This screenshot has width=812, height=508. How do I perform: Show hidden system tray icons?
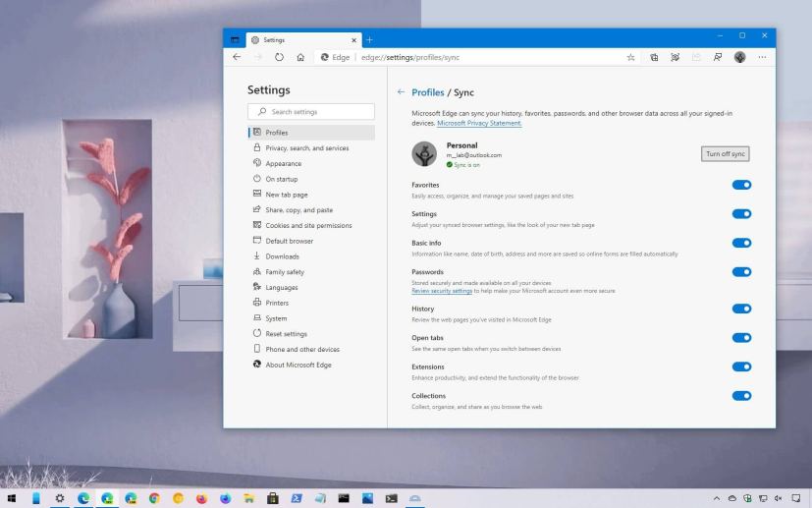tap(716, 499)
